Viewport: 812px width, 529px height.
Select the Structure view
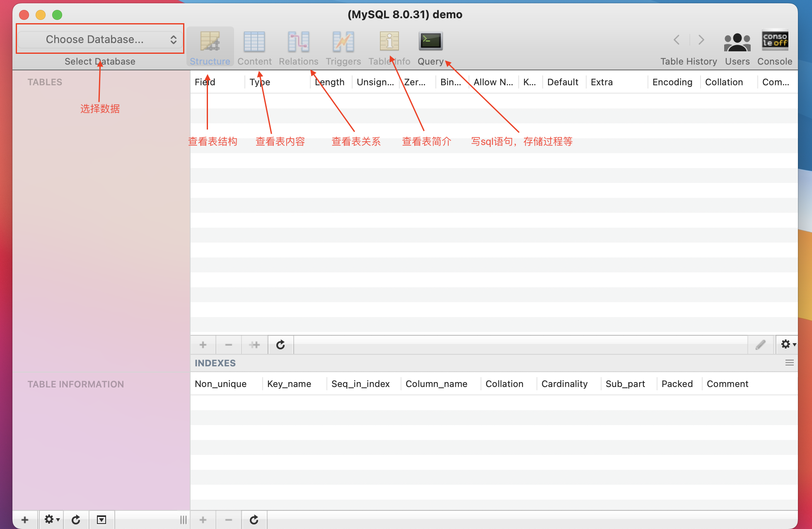[210, 42]
